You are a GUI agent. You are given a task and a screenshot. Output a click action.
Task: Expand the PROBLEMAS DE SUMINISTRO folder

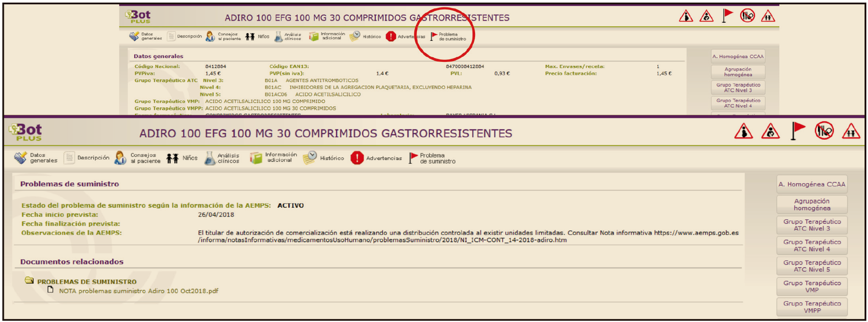point(29,281)
